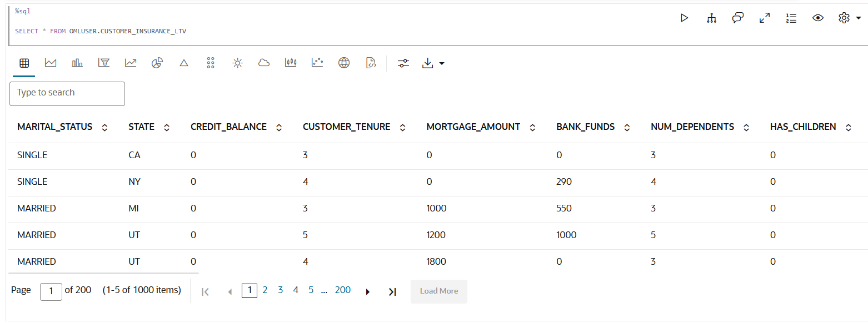Image resolution: width=868 pixels, height=323 pixels.
Task: Sort by HAS_CHILDREN column arrows
Action: 848,128
